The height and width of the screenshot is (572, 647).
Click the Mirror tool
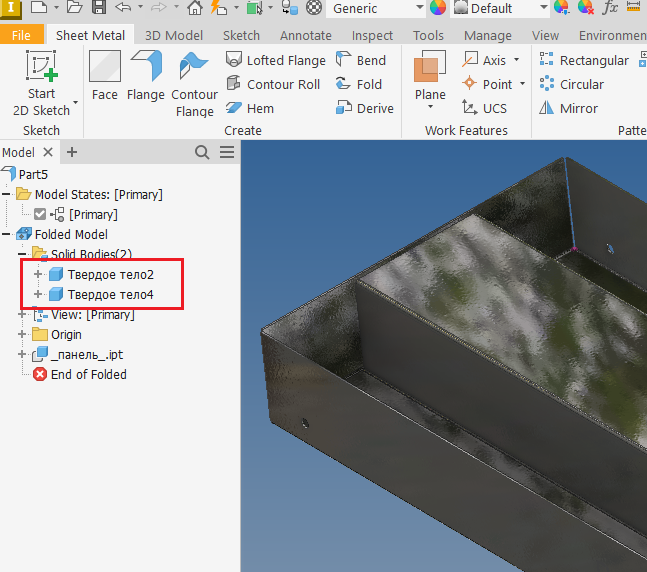[x=569, y=108]
